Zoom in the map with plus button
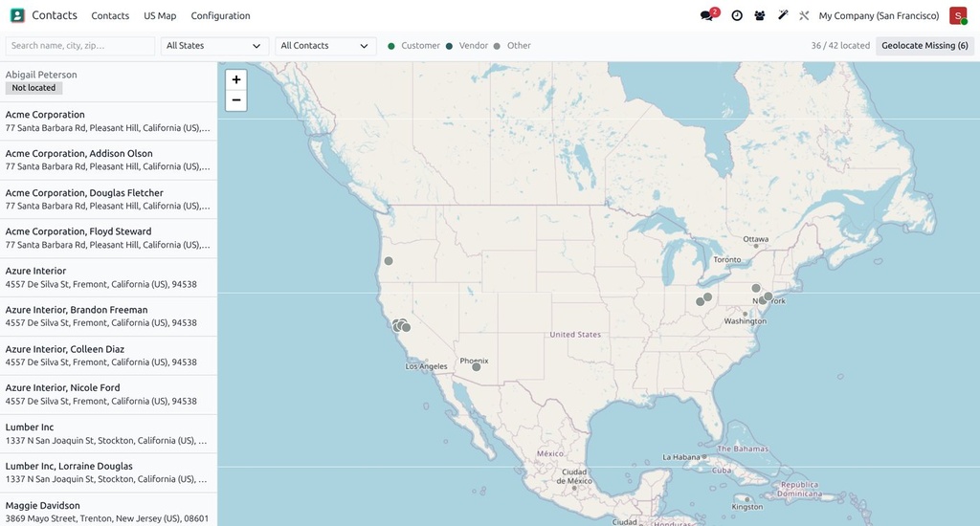The width and height of the screenshot is (980, 526). [236, 79]
